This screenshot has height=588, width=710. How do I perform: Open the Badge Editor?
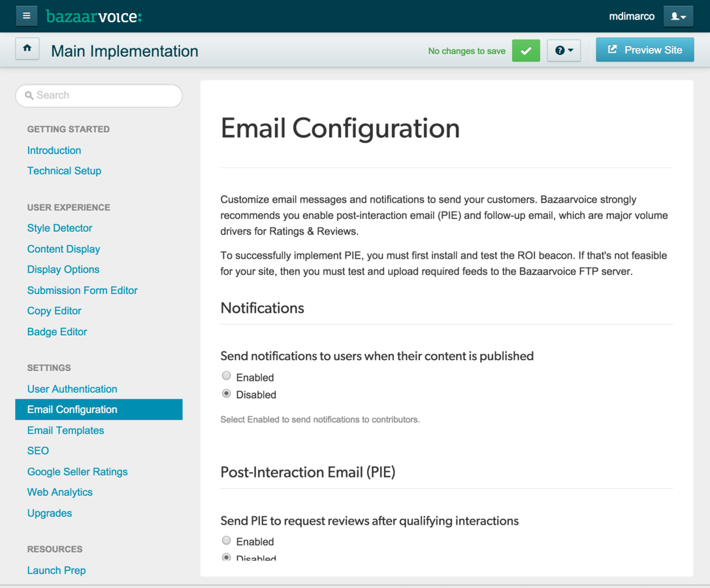(57, 332)
